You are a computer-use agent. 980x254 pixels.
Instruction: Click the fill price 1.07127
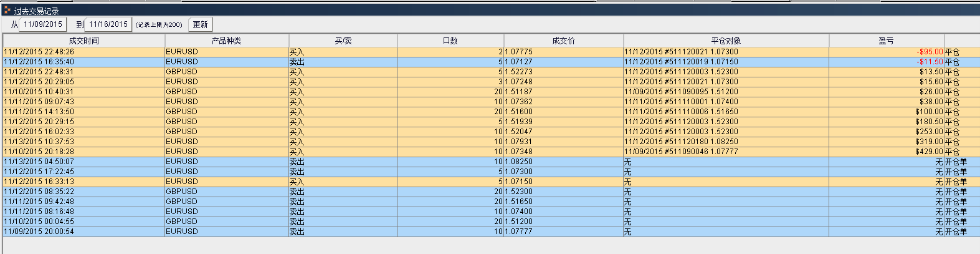pyautogui.click(x=518, y=62)
